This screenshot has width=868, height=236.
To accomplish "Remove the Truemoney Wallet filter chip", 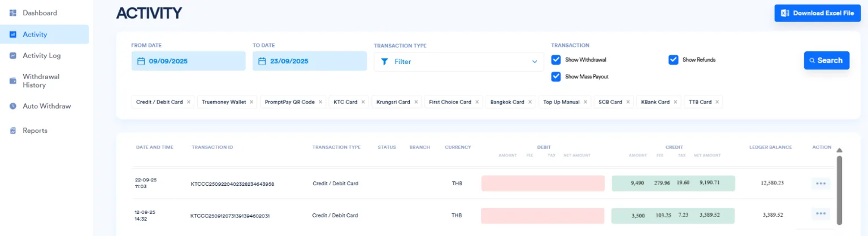I will coord(251,102).
